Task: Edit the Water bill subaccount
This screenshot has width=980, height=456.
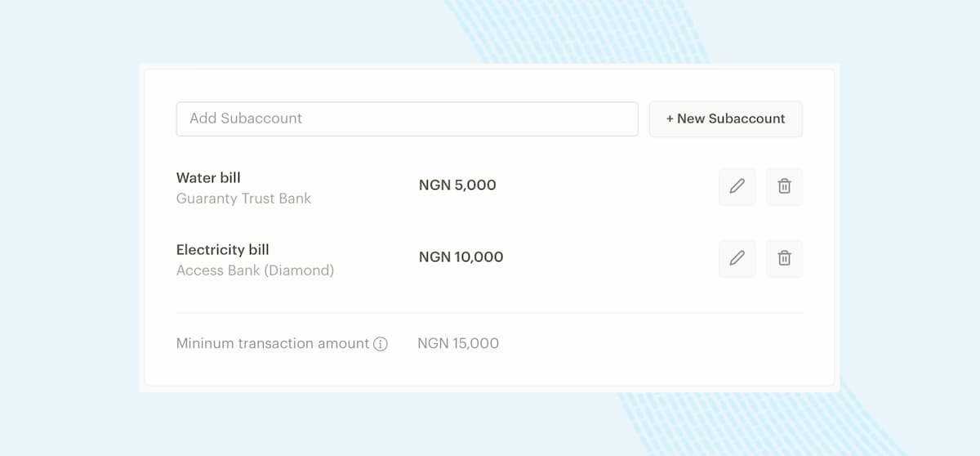Action: click(x=737, y=186)
